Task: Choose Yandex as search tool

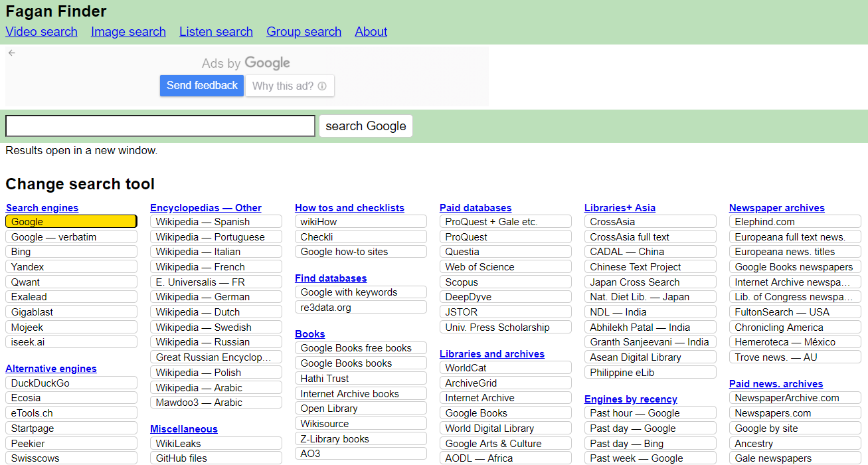Action: coord(71,267)
